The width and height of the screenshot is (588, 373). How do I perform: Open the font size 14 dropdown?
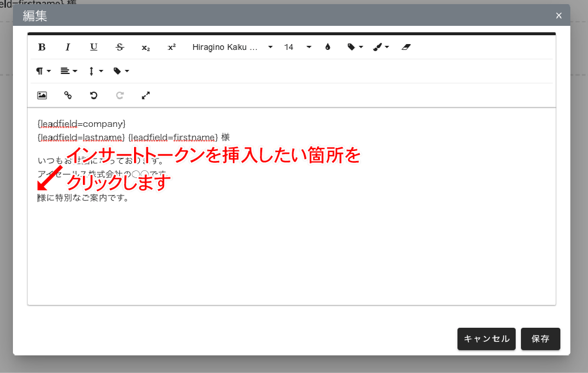coord(297,47)
